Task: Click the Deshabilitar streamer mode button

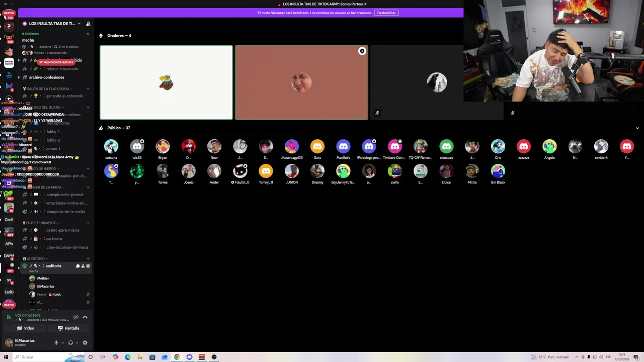Action: [x=386, y=13]
